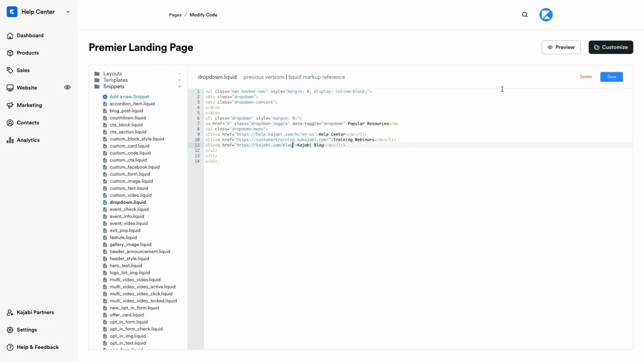
Task: Go to Dashboard menu item
Action: (x=30, y=36)
